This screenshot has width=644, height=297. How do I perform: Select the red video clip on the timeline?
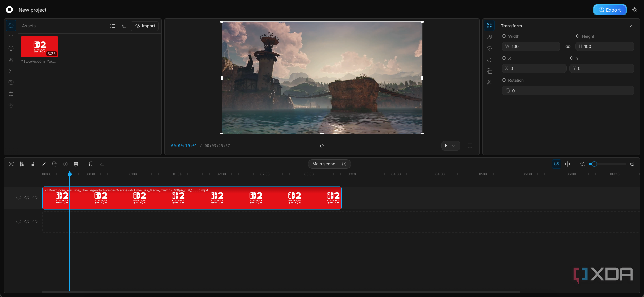point(192,198)
